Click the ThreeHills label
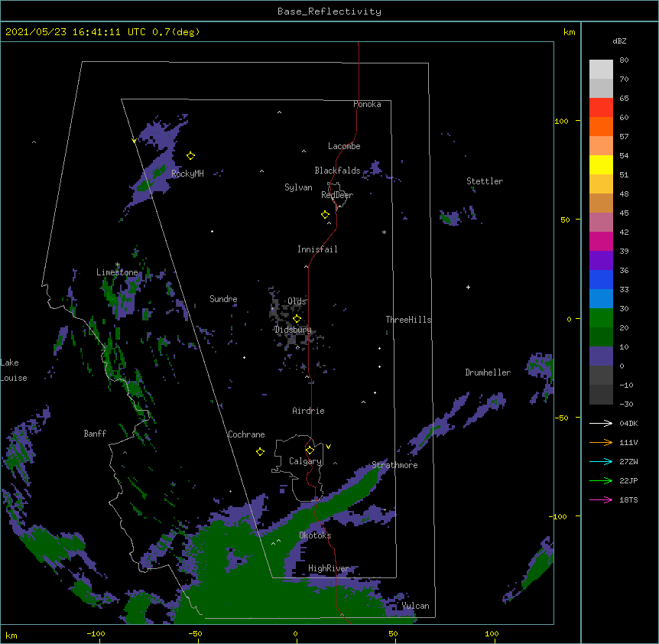 [x=408, y=320]
